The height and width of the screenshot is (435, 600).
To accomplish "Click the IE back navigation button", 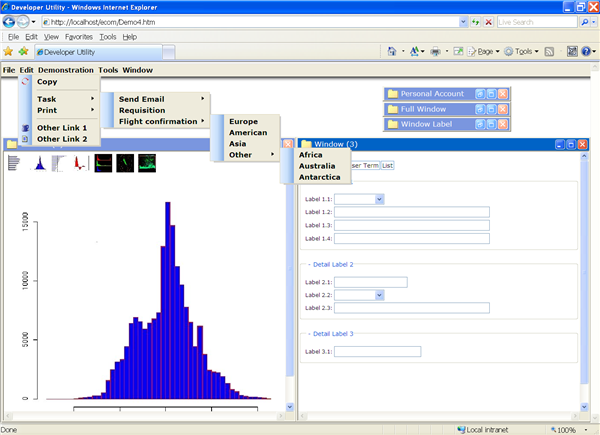I will [x=9, y=22].
